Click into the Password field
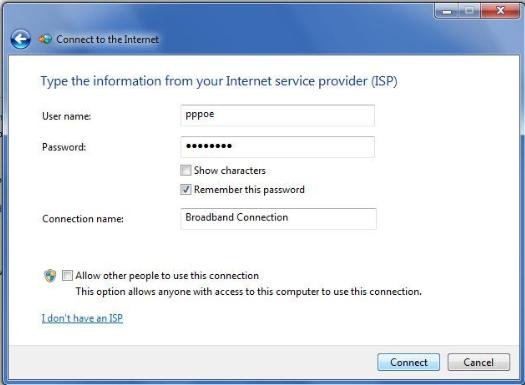 click(x=278, y=147)
